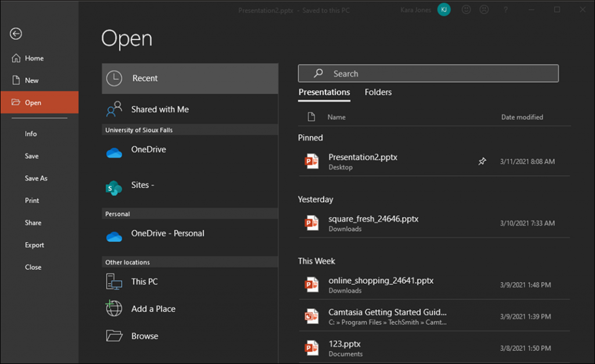Screen dimensions: 595x364
Task: Select New in the backstage sidebar
Action: pos(40,80)
